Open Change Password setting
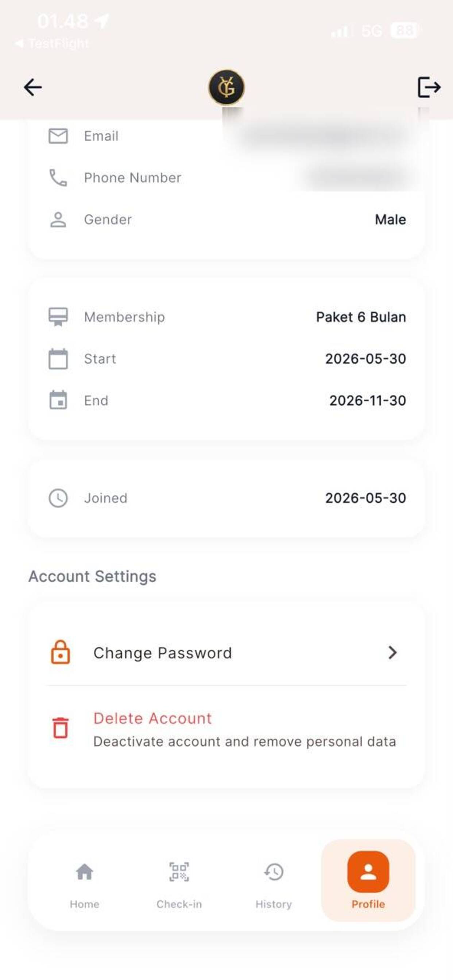 tap(226, 653)
